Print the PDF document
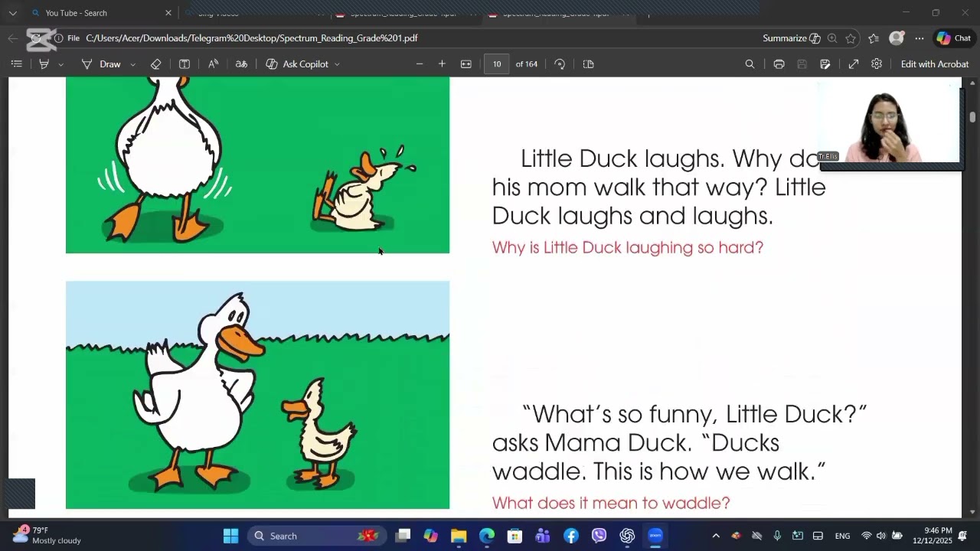The height and width of the screenshot is (551, 980). 779,64
